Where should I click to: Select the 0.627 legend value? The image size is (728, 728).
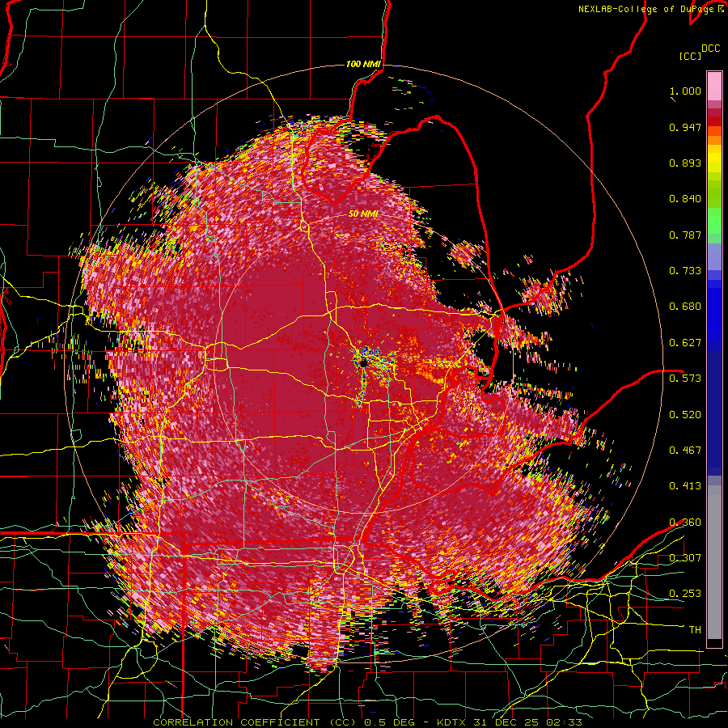click(685, 343)
